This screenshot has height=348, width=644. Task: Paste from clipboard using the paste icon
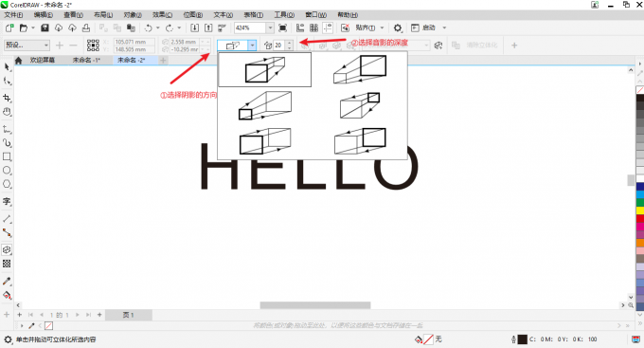(131, 27)
